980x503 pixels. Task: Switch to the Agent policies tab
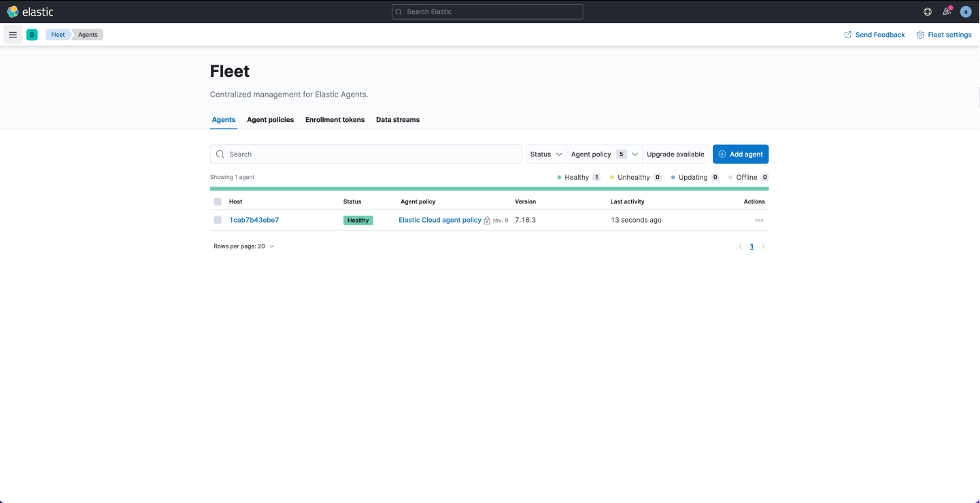tap(270, 120)
